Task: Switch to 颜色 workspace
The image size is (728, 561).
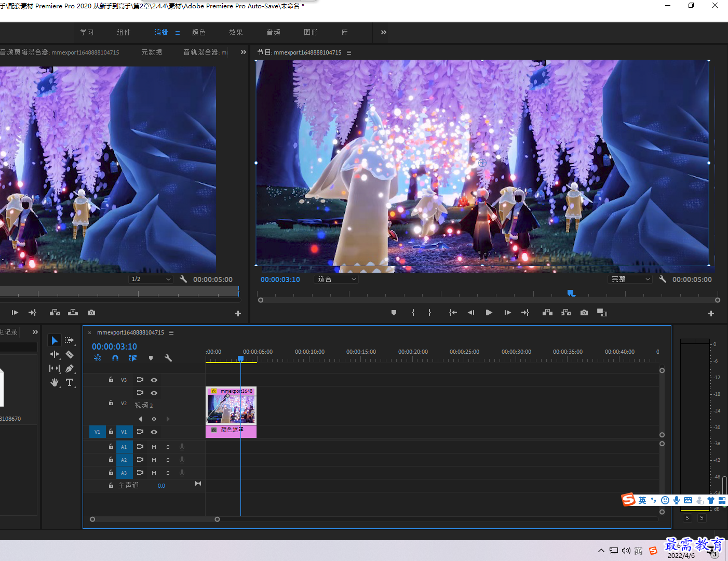Action: click(198, 32)
